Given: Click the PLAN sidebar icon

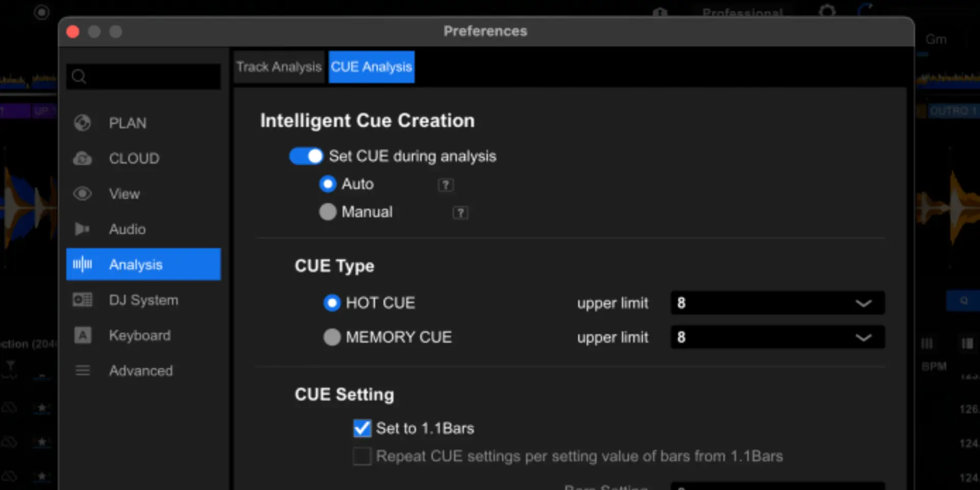Looking at the screenshot, I should click(82, 123).
